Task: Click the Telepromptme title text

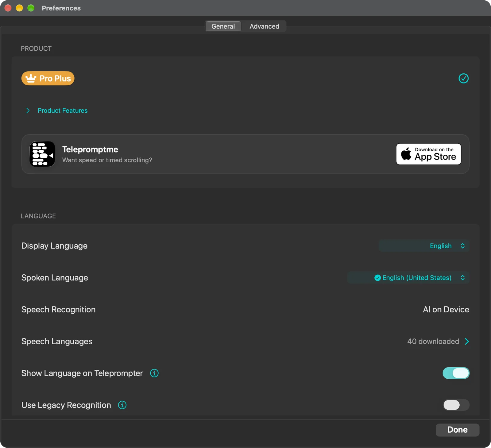Action: click(x=90, y=149)
